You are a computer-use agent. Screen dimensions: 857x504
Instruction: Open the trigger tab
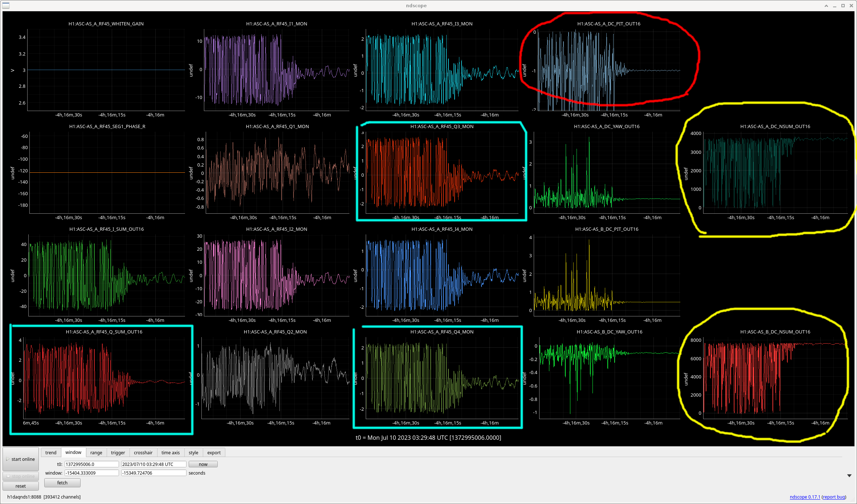[x=118, y=452]
